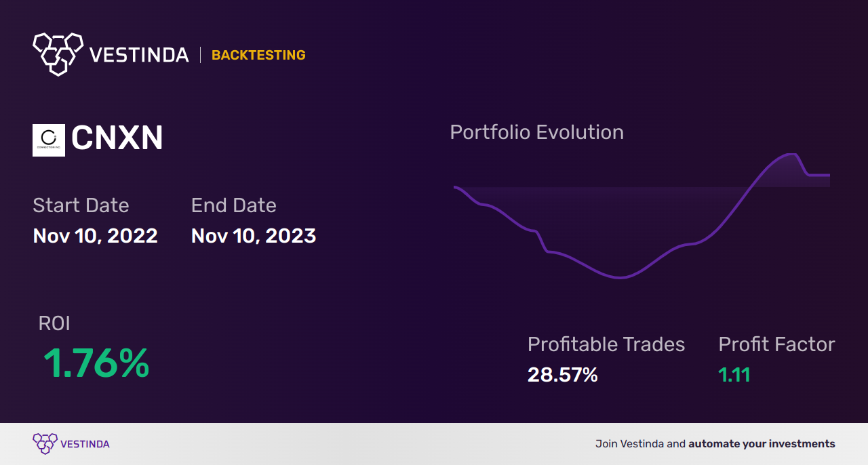Click the peak of the portfolio curve
Viewport: 868px width, 465px height.
pos(788,155)
